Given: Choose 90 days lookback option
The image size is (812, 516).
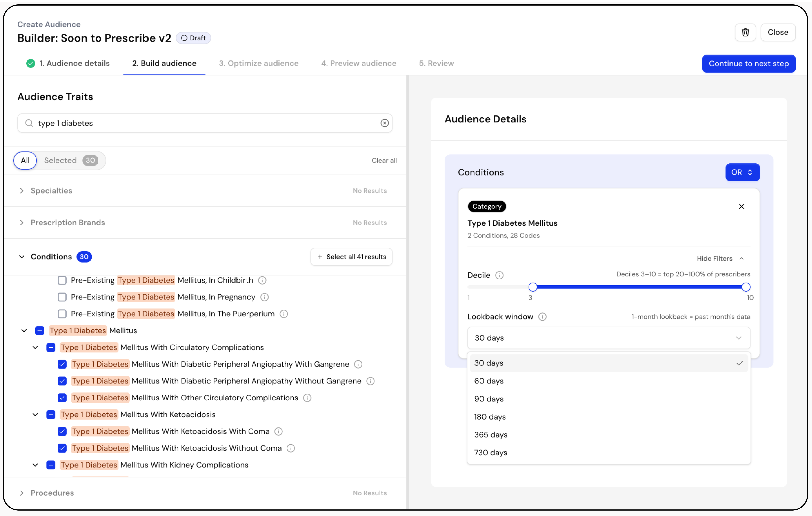Looking at the screenshot, I should pyautogui.click(x=489, y=399).
